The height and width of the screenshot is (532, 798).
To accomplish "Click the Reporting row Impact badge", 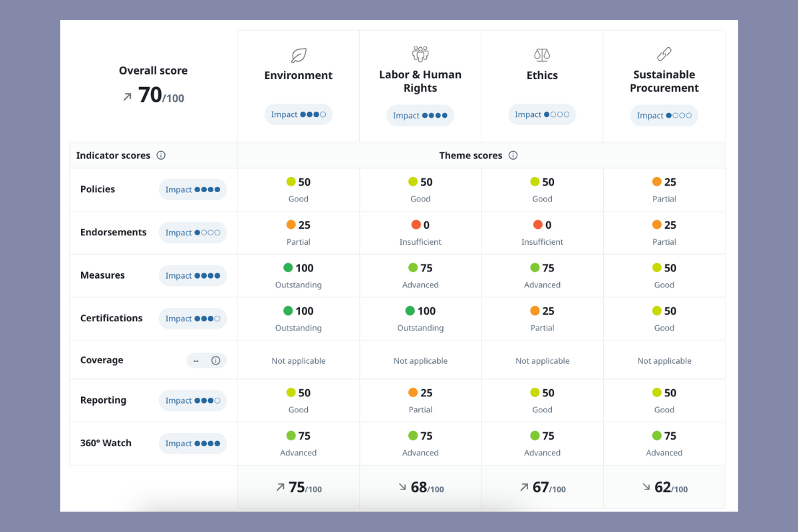I will point(193,400).
